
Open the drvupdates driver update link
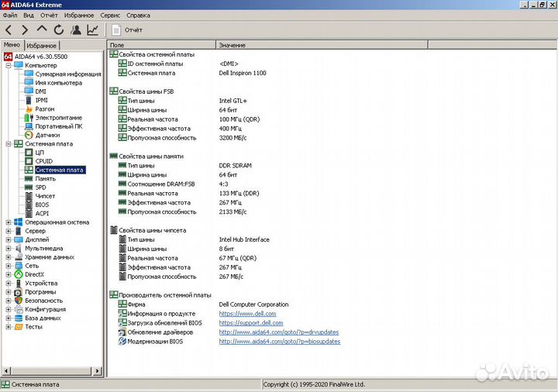pos(279,332)
